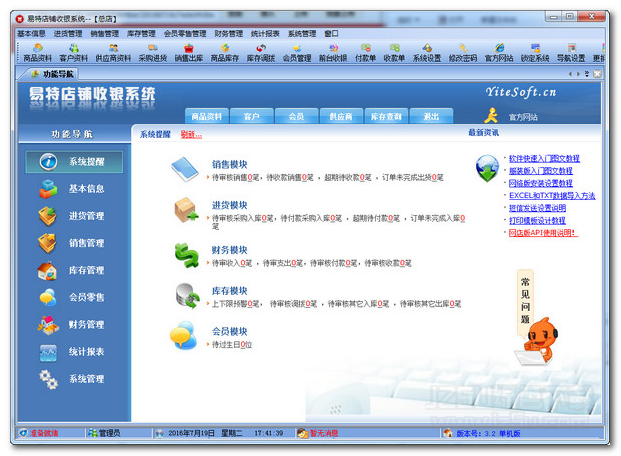Click 销售模块 notebook icon
The width and height of the screenshot is (621, 456).
tap(185, 169)
